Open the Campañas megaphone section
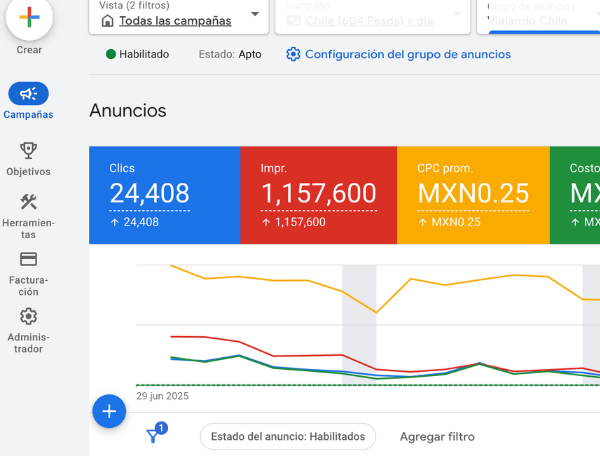 (28, 101)
